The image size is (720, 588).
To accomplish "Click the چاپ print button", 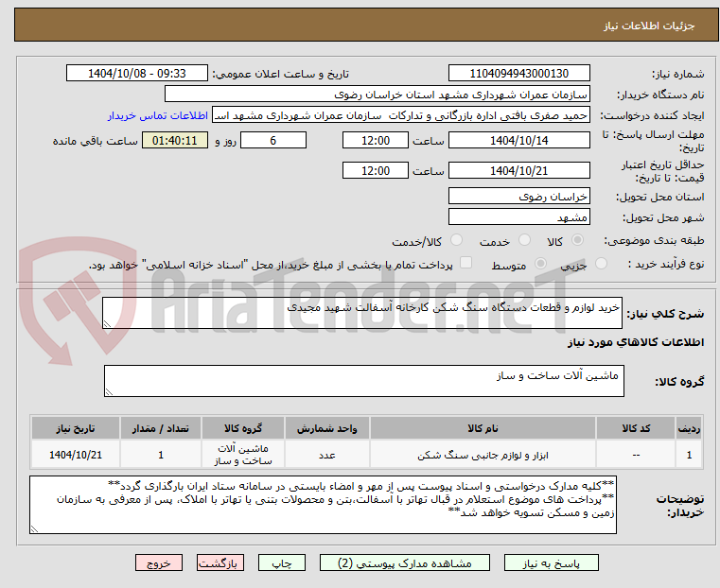I will pyautogui.click(x=282, y=562).
